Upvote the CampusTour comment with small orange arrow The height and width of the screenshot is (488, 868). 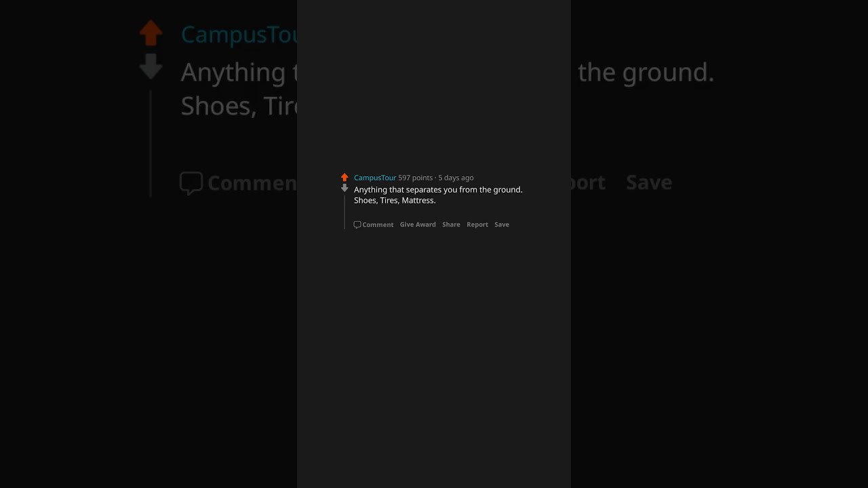(344, 178)
